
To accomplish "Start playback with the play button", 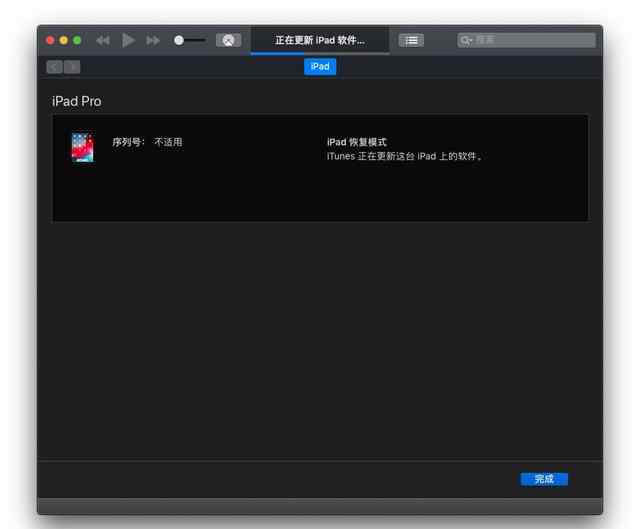I will click(128, 40).
